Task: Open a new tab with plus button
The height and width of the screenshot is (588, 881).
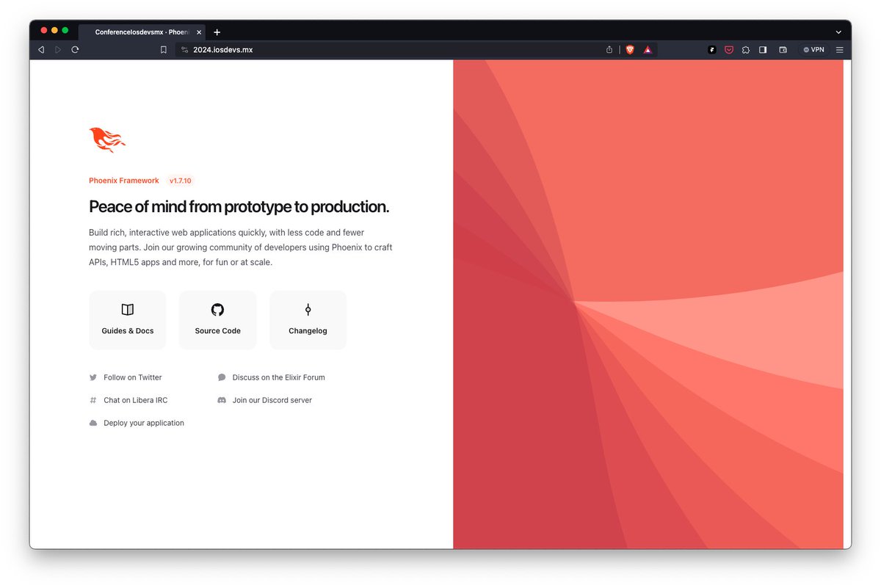Action: (217, 32)
